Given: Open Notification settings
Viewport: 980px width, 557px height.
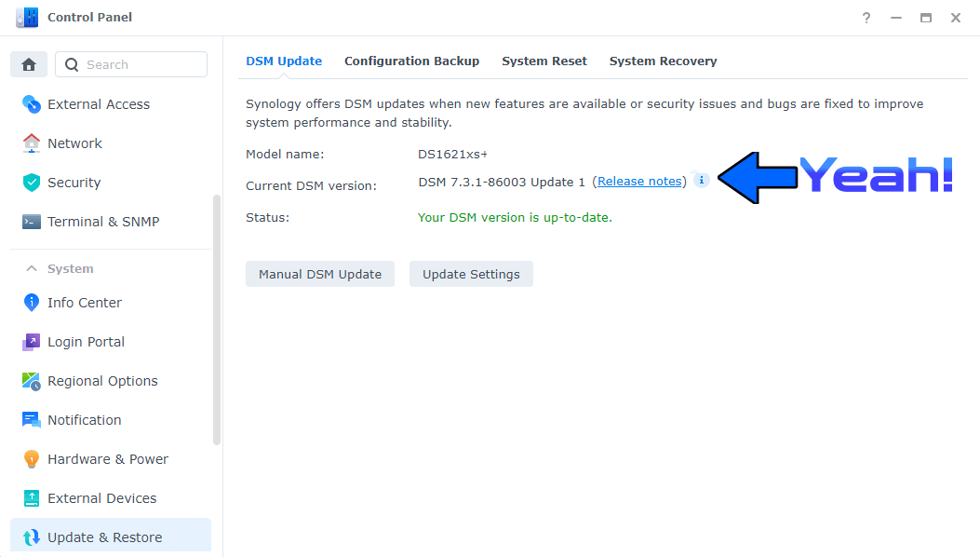Looking at the screenshot, I should click(x=85, y=419).
